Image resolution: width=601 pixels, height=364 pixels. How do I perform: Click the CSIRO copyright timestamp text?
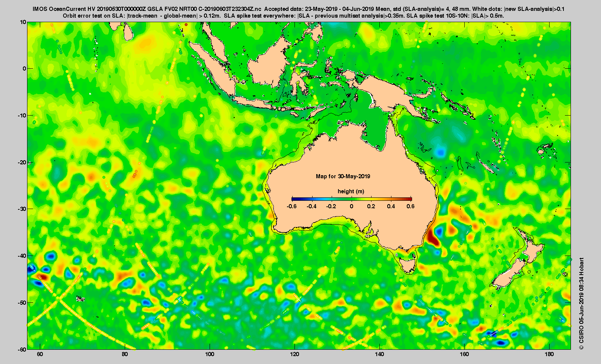click(581, 304)
